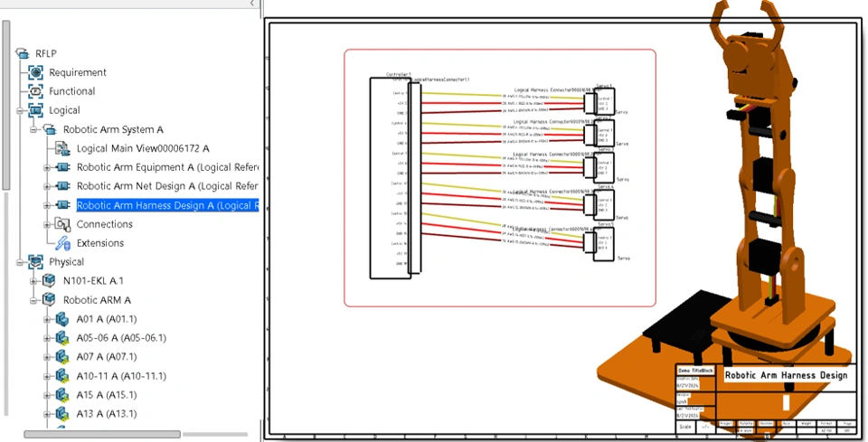Select the Requirement node icon
868x442 pixels.
[35, 72]
